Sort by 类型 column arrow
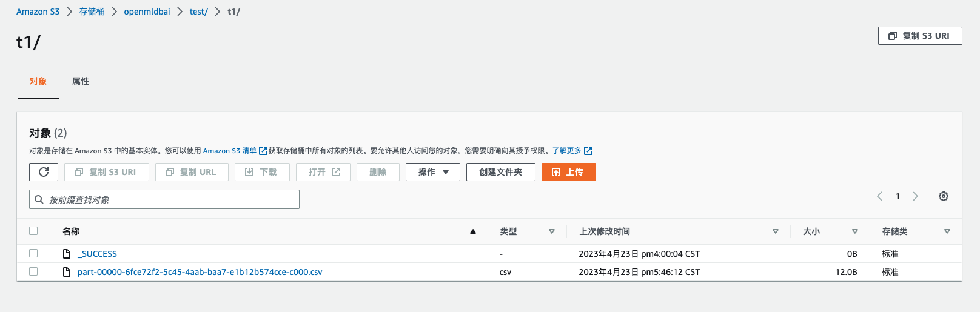The image size is (980, 312). tap(552, 231)
